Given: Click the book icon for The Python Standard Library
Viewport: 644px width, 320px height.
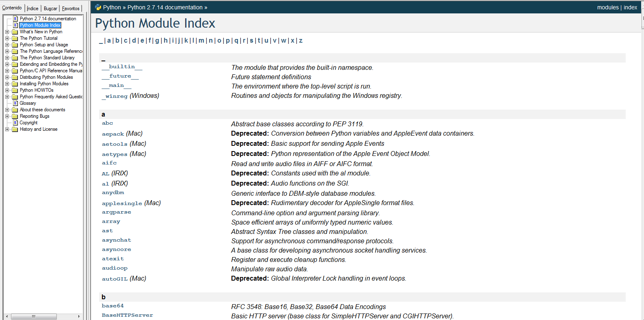Looking at the screenshot, I should (x=15, y=58).
